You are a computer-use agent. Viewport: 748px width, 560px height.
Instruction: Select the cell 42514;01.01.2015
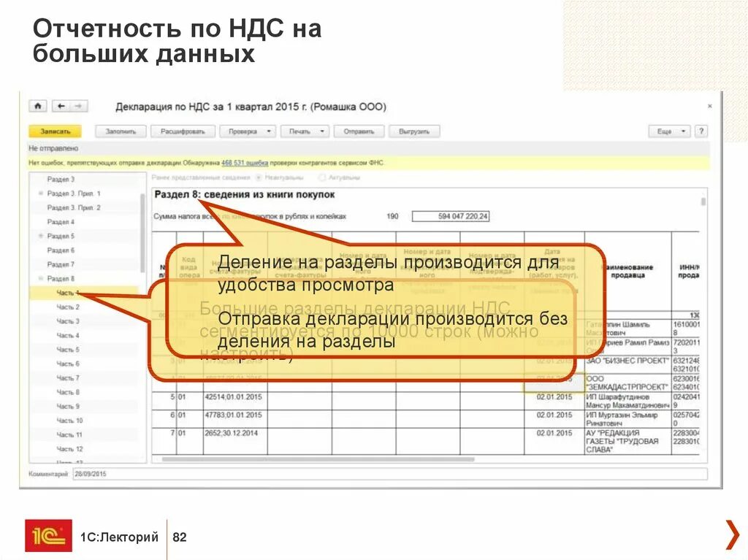click(x=235, y=401)
